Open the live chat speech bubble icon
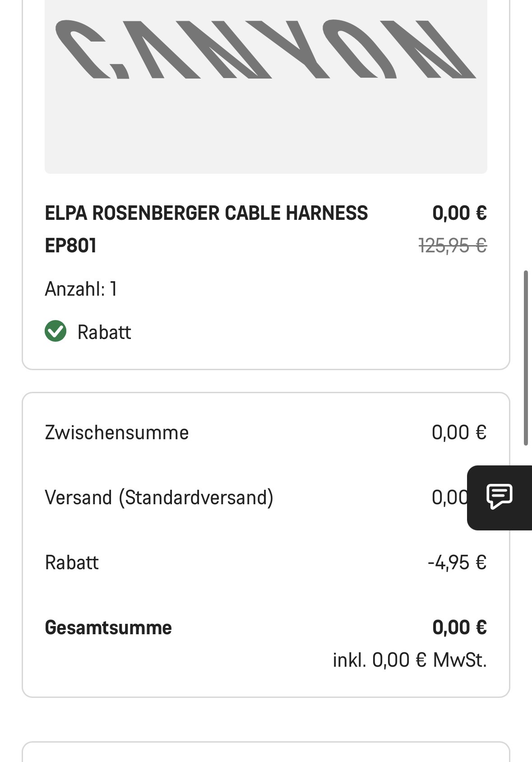The height and width of the screenshot is (762, 532). tap(499, 497)
